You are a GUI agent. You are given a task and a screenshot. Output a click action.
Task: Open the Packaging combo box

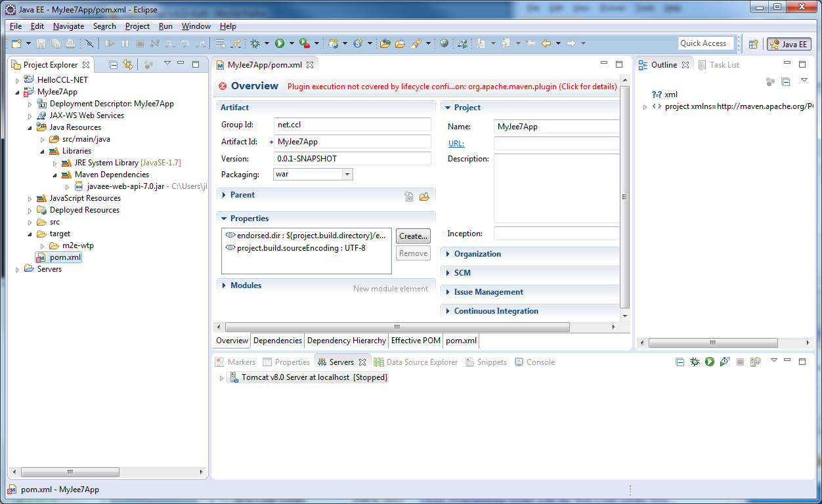click(x=347, y=175)
